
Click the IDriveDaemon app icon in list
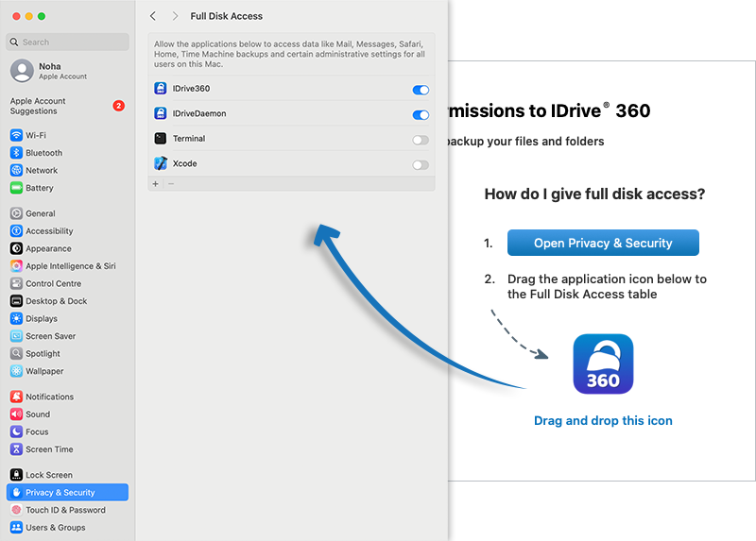pos(161,113)
